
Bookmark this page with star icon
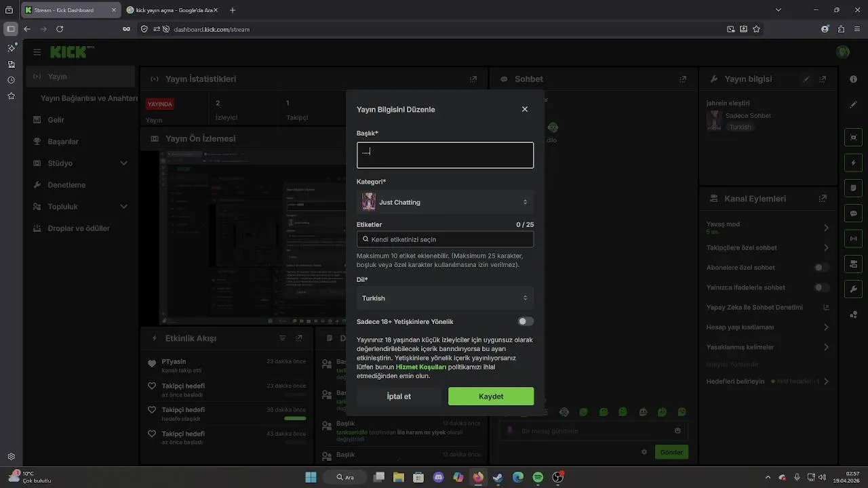click(756, 29)
